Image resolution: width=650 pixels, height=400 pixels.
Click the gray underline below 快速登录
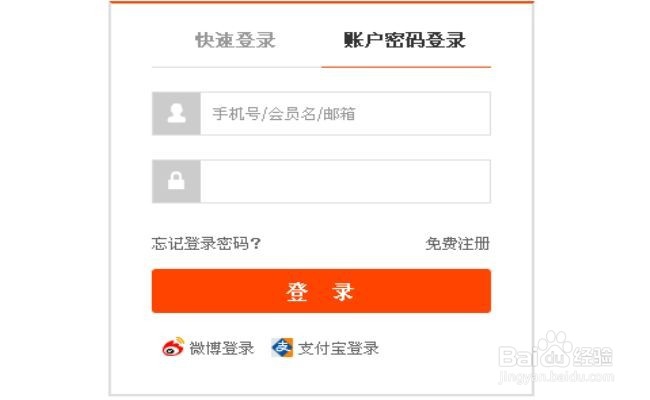coord(237,67)
